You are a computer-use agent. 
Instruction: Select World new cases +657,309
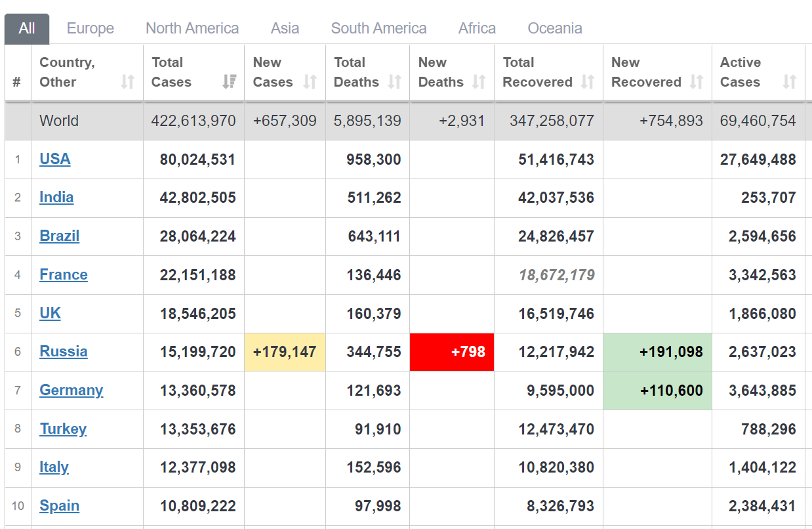pos(285,121)
